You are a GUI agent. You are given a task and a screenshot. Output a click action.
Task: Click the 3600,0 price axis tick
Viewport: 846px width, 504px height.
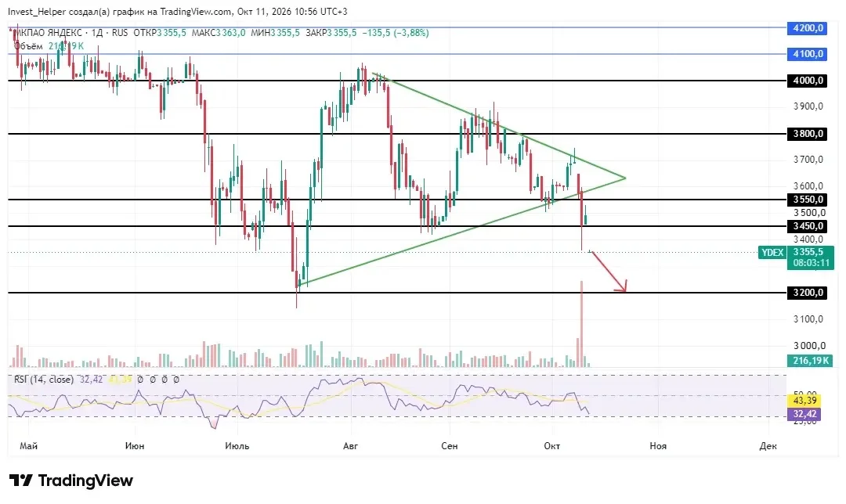tap(808, 186)
